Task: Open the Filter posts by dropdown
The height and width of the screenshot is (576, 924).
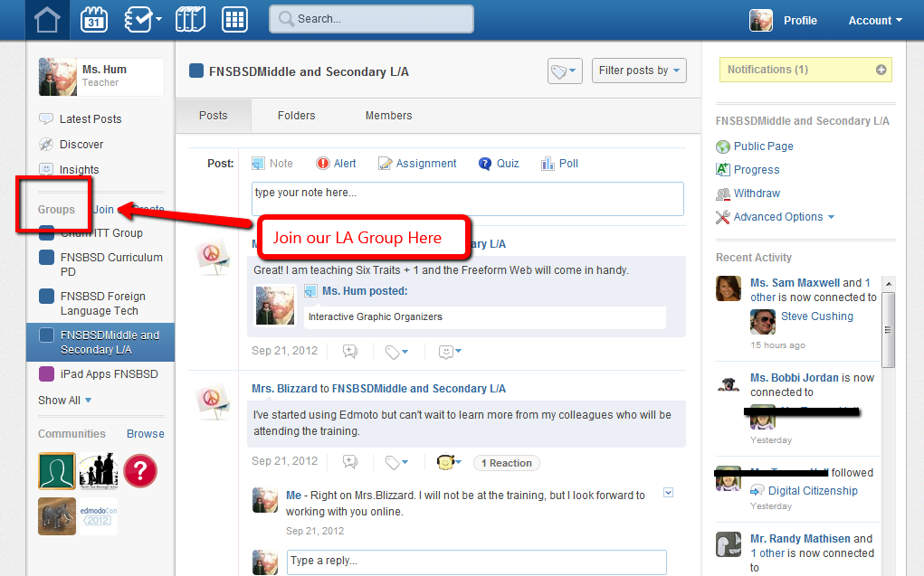Action: point(639,71)
